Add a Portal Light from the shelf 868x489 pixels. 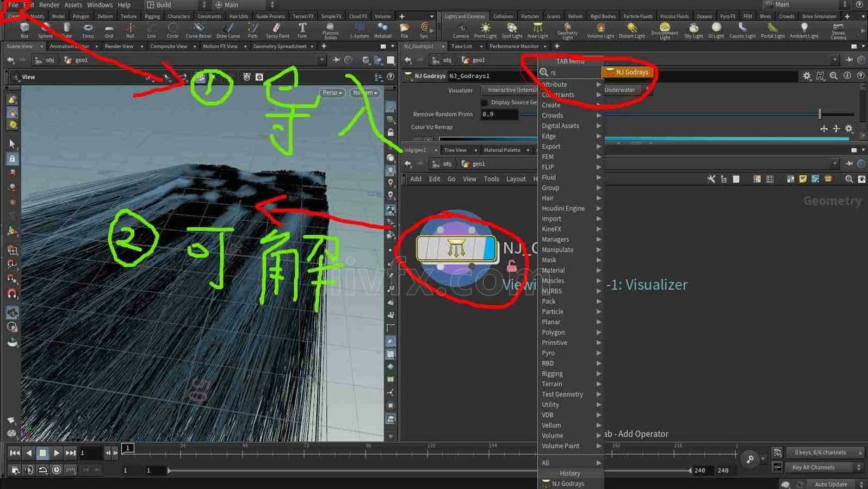click(772, 30)
